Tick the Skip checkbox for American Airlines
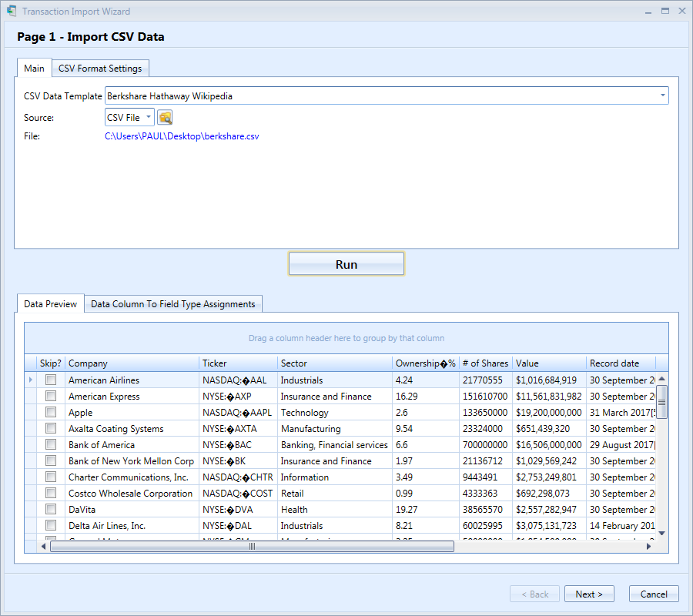693x616 pixels. (51, 380)
